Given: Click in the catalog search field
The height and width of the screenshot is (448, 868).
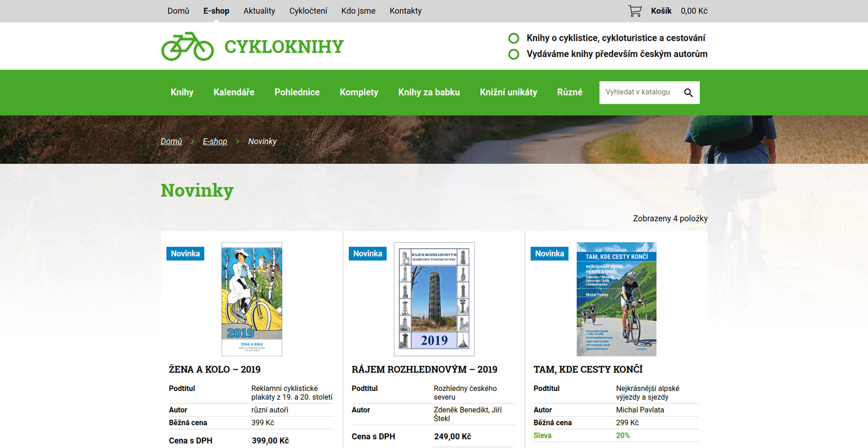Looking at the screenshot, I should tap(638, 92).
